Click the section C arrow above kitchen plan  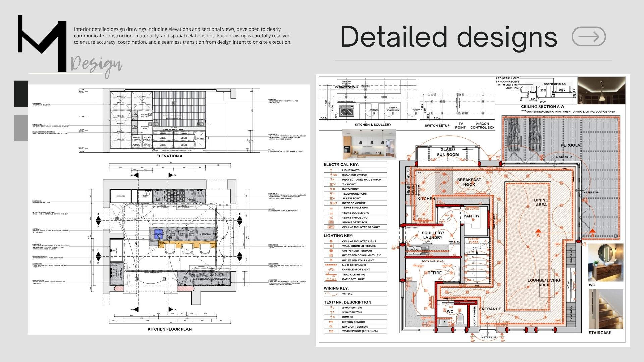171,175
